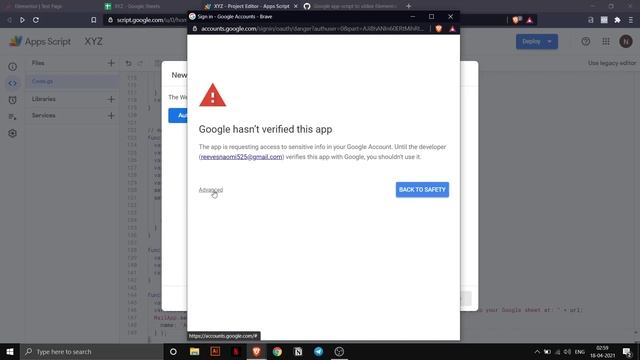Open Chrome from the taskbar
Screen dimensions: 640x360
(x=277, y=351)
